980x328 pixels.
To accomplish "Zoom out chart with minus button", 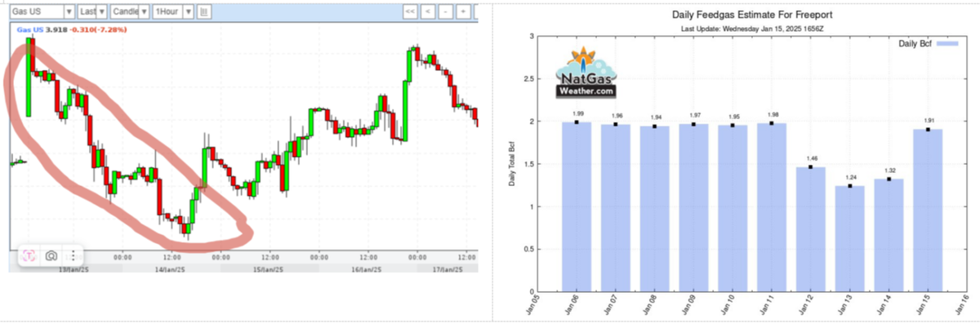I will tap(445, 11).
